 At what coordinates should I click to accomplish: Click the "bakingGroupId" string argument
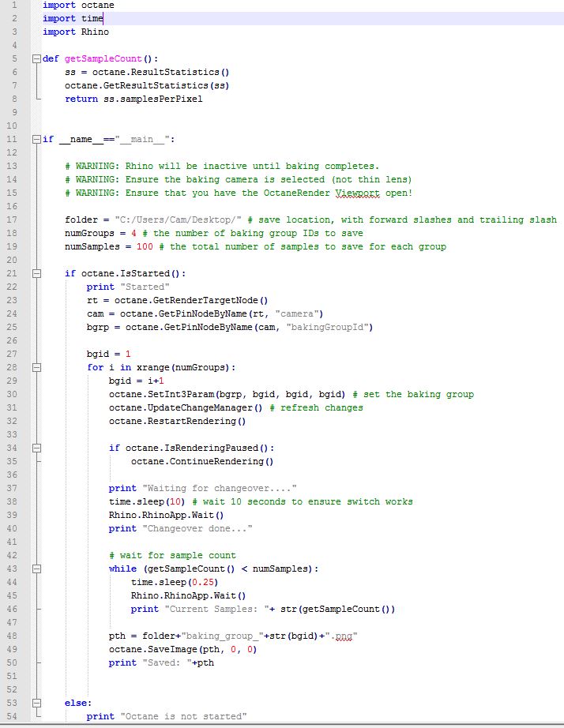tap(326, 328)
